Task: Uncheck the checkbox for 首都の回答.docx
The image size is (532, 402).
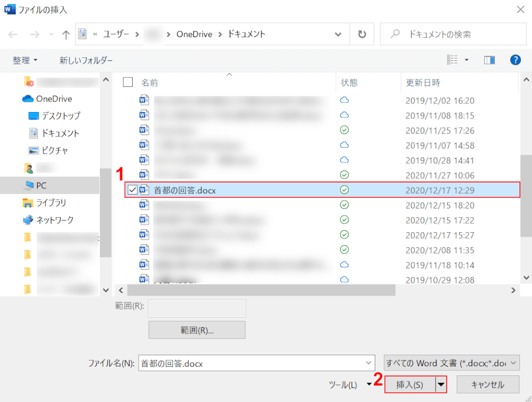Action: (x=133, y=190)
